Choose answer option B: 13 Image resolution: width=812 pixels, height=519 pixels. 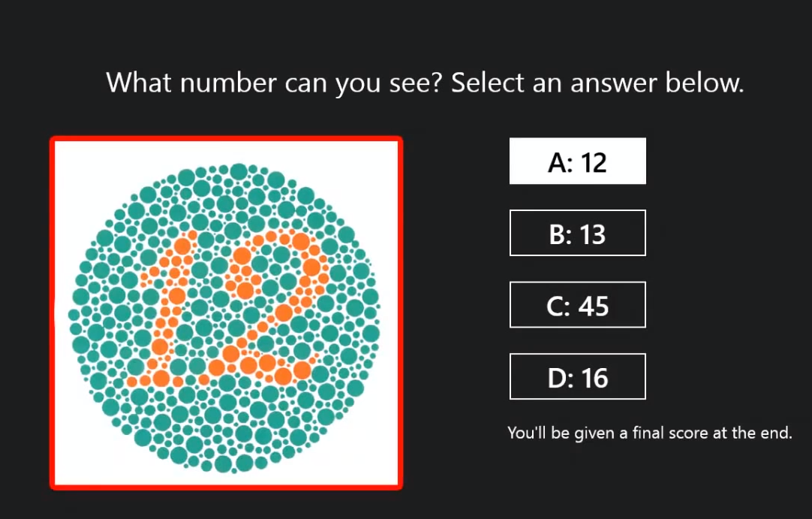tap(577, 233)
